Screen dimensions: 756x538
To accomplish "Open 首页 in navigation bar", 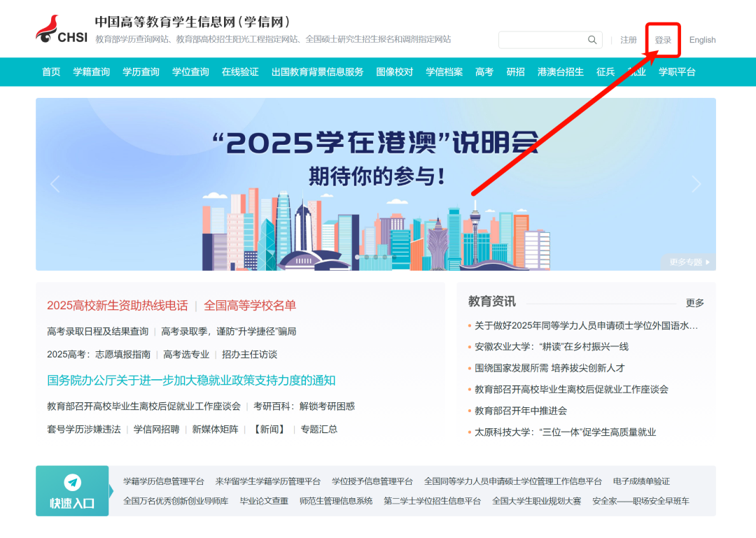I will [51, 72].
